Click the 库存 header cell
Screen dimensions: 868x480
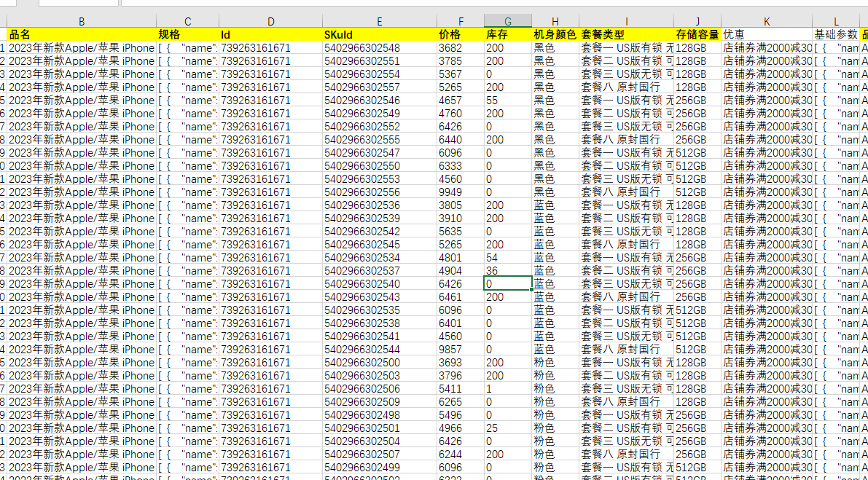[508, 35]
